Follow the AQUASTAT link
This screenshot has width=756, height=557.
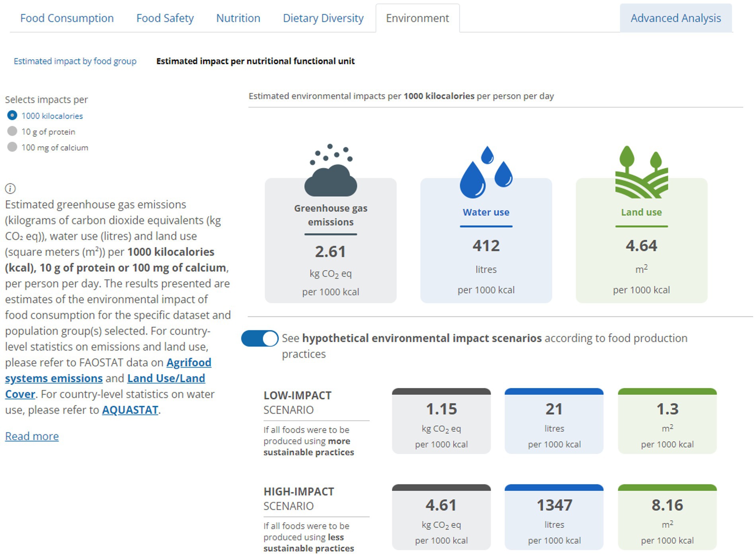pos(130,410)
